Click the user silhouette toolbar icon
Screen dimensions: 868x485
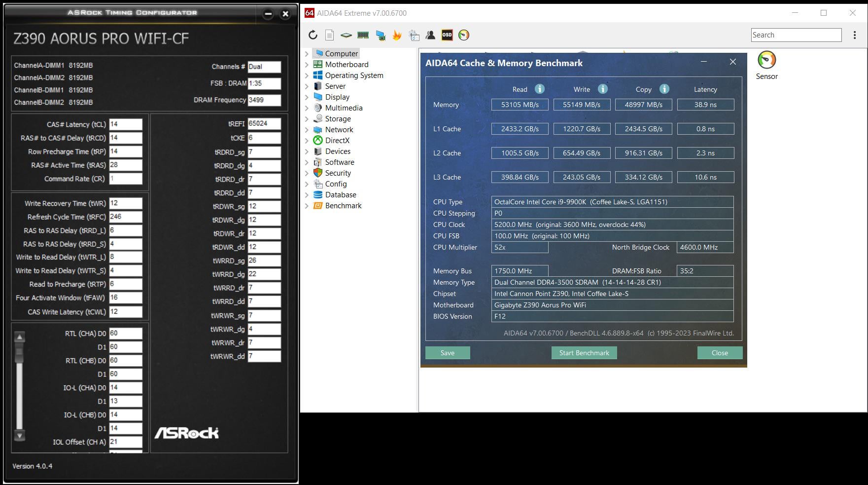(430, 35)
